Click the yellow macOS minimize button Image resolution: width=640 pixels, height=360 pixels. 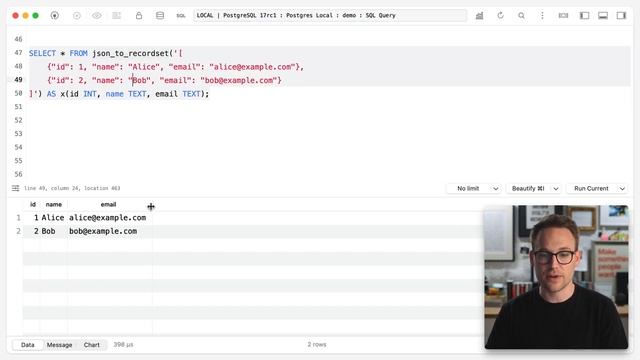pos(25,16)
